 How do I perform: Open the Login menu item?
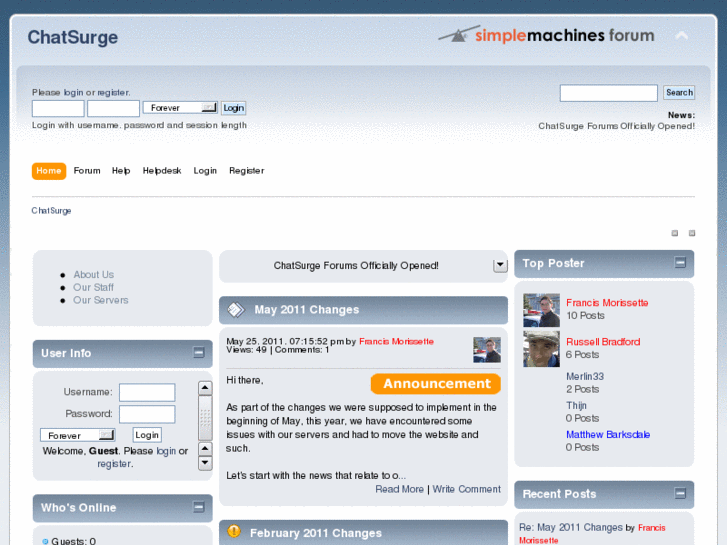pyautogui.click(x=205, y=171)
